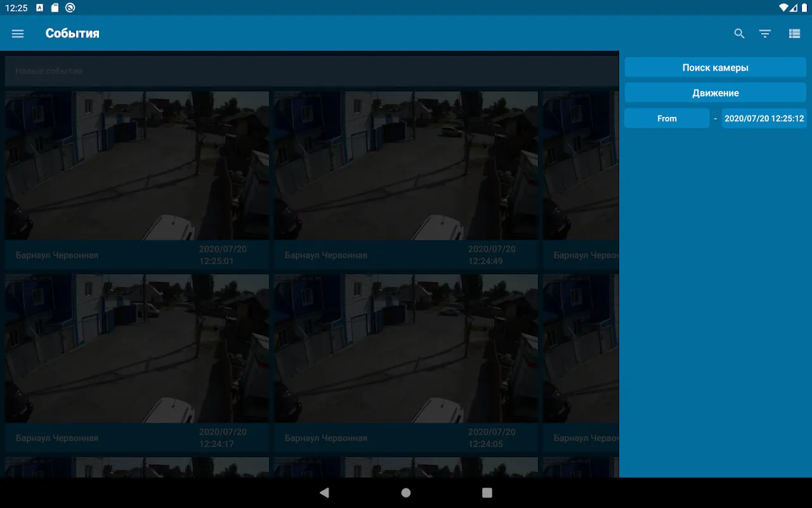Click the Новые события header bar

(x=311, y=71)
